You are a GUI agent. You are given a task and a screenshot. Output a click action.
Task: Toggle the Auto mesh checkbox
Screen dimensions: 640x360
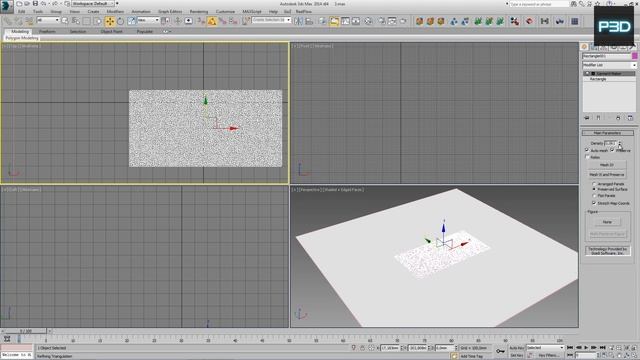tap(587, 150)
